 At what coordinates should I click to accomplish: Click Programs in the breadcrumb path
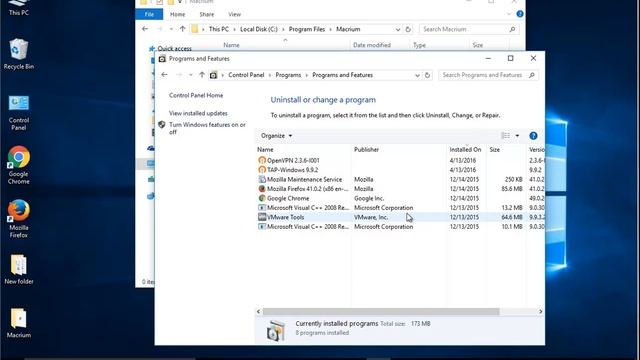pyautogui.click(x=288, y=75)
